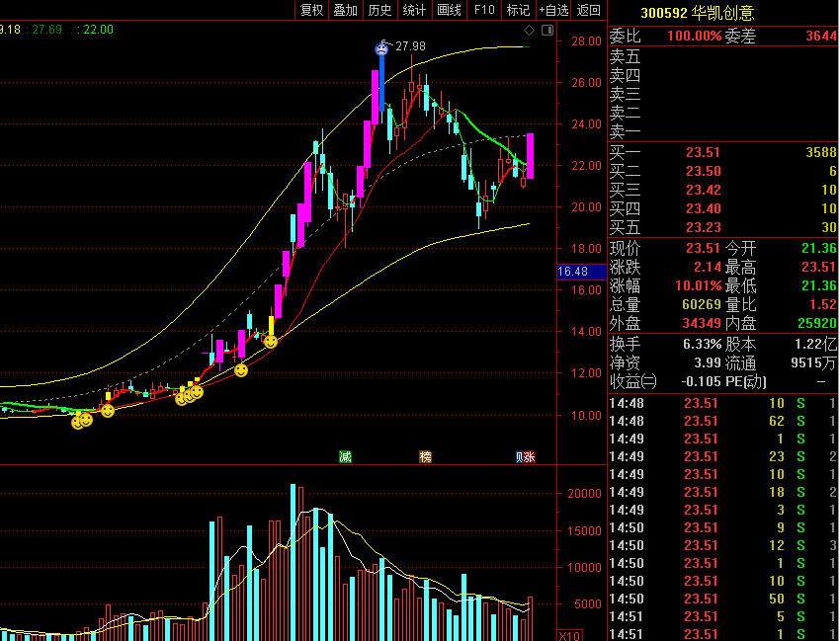Screen dimensions: 840x641
Task: Click the 外盘 34349 value
Action: (702, 323)
